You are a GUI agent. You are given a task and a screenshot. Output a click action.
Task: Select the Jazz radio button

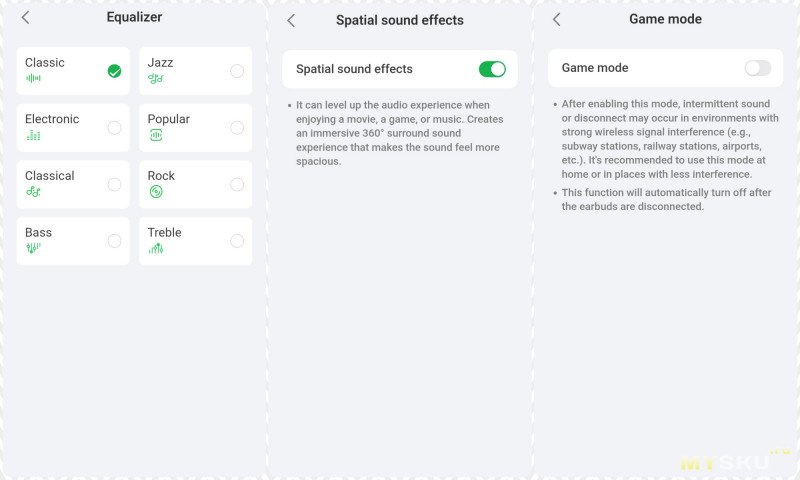237,71
